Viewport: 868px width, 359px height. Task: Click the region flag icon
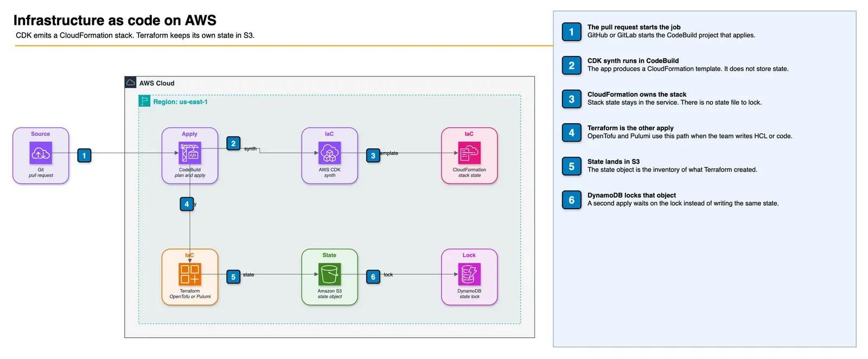click(x=144, y=101)
